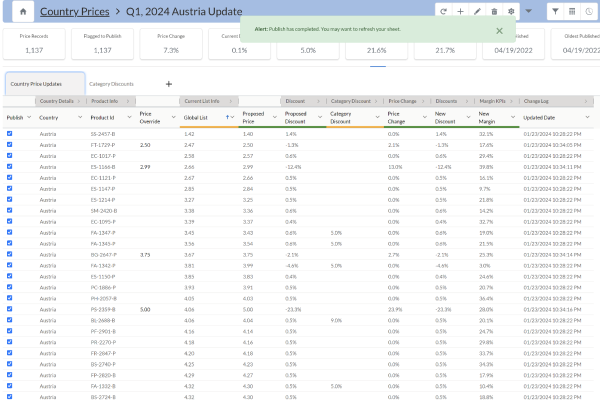
Task: Expand the Change Log column group
Action: point(586,101)
